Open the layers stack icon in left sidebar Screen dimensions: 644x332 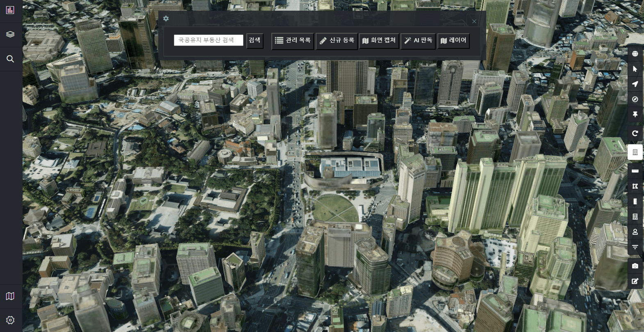[10, 34]
